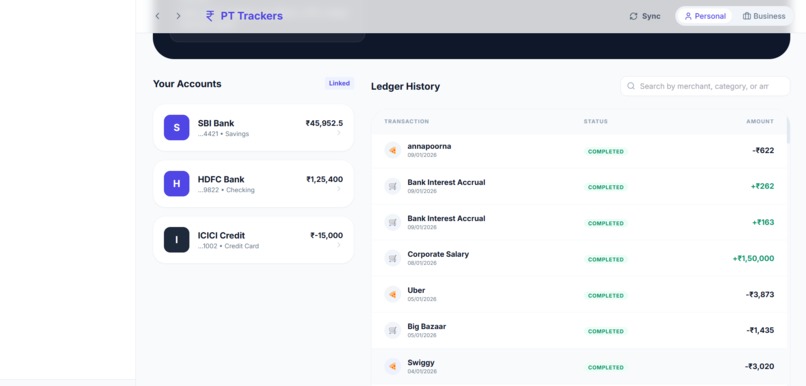The width and height of the screenshot is (806, 386).
Task: Click the forward navigation arrow
Action: tap(178, 16)
